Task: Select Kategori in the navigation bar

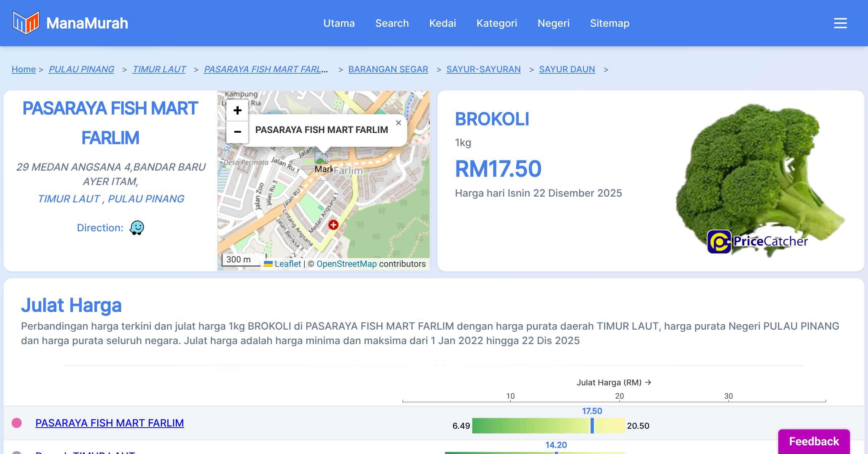Action: 497,23
